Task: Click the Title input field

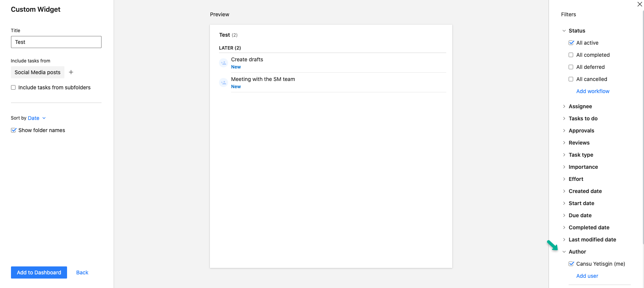Action: pos(56,42)
